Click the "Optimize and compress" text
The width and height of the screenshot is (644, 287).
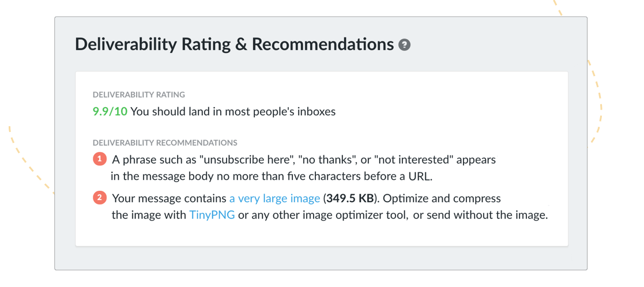442,199
